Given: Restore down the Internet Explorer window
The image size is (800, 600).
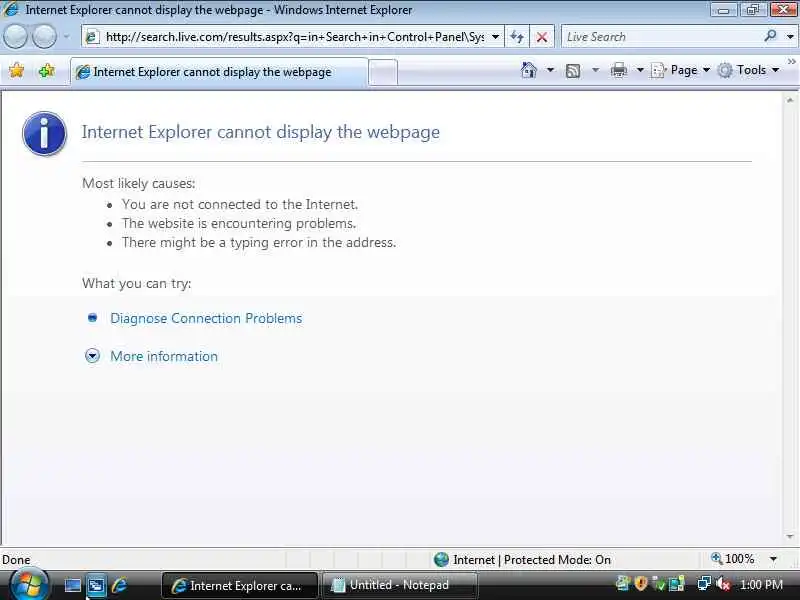Looking at the screenshot, I should tap(753, 10).
